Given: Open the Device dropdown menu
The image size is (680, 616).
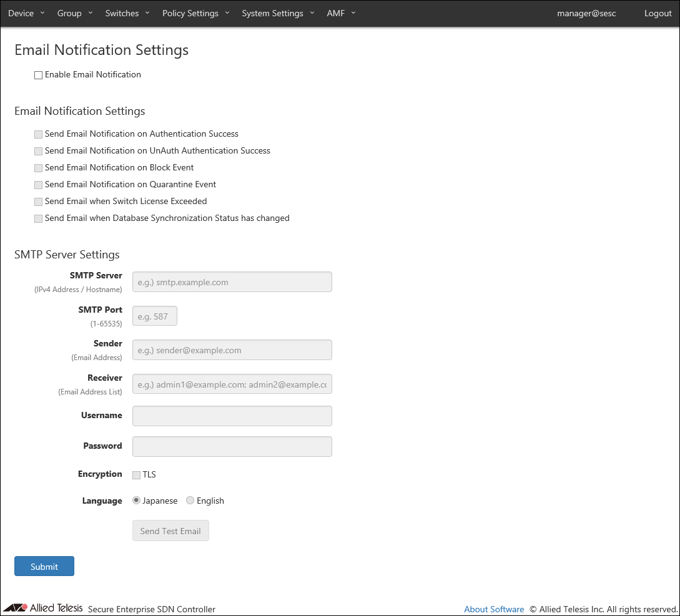Looking at the screenshot, I should pyautogui.click(x=26, y=13).
